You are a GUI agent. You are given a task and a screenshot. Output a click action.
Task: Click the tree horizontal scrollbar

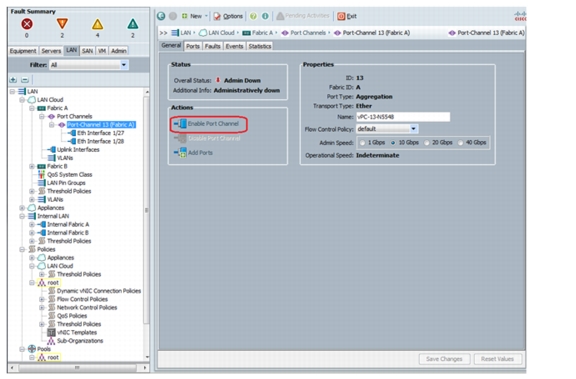click(78, 367)
